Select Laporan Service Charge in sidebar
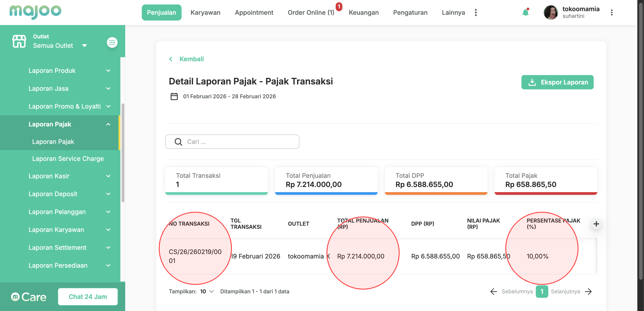Viewport: 644px width, 311px height. pyautogui.click(x=68, y=159)
